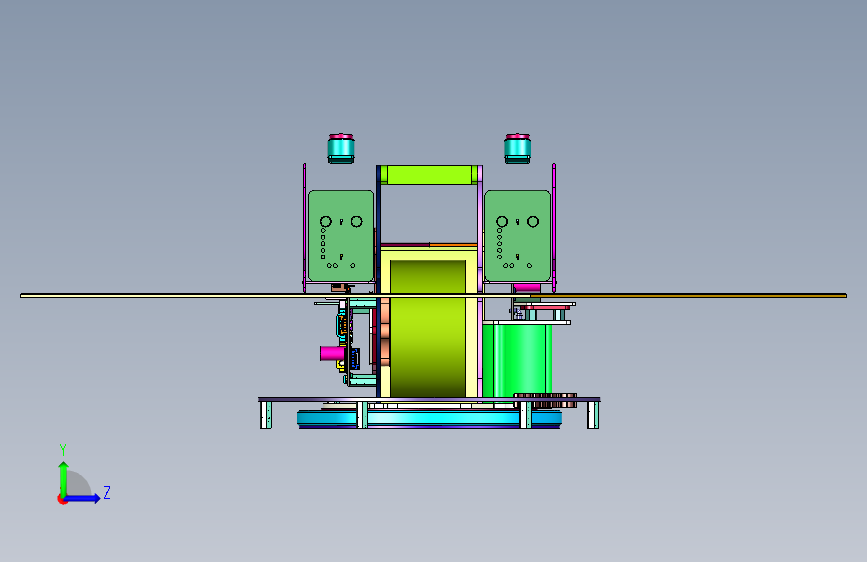Select the brown gear at the base plate

pos(545,400)
